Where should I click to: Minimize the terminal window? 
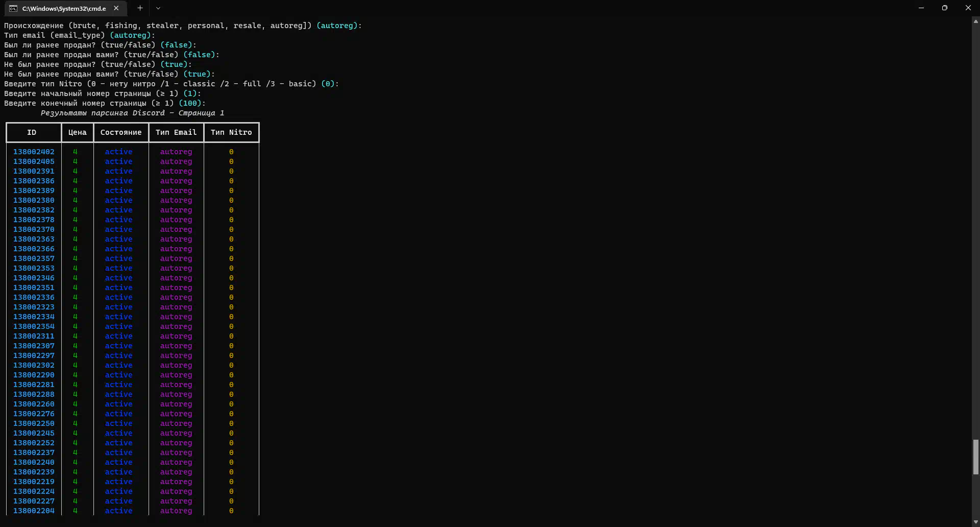point(921,8)
